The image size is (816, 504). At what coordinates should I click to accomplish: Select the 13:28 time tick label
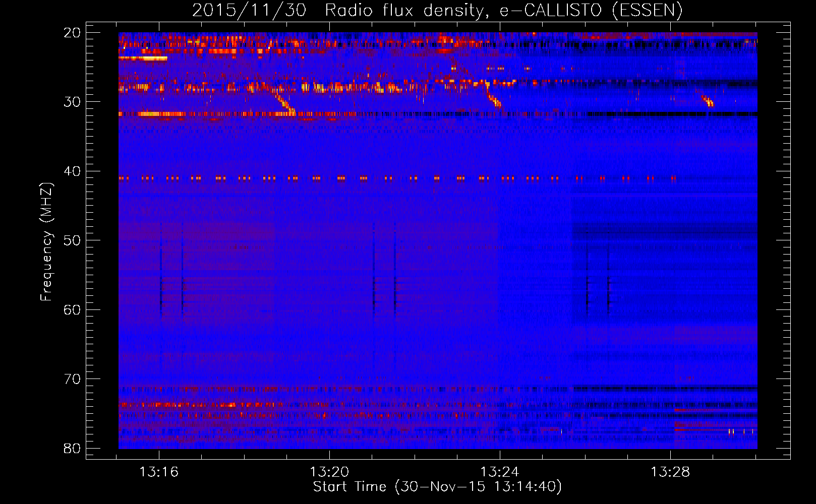(x=670, y=472)
